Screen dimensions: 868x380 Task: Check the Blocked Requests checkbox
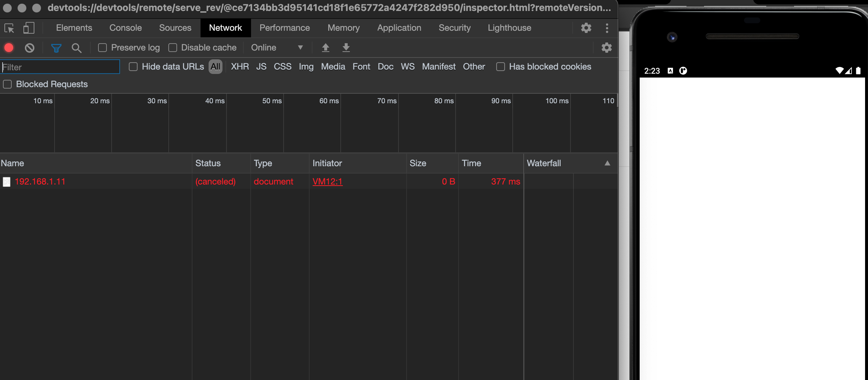click(x=7, y=84)
